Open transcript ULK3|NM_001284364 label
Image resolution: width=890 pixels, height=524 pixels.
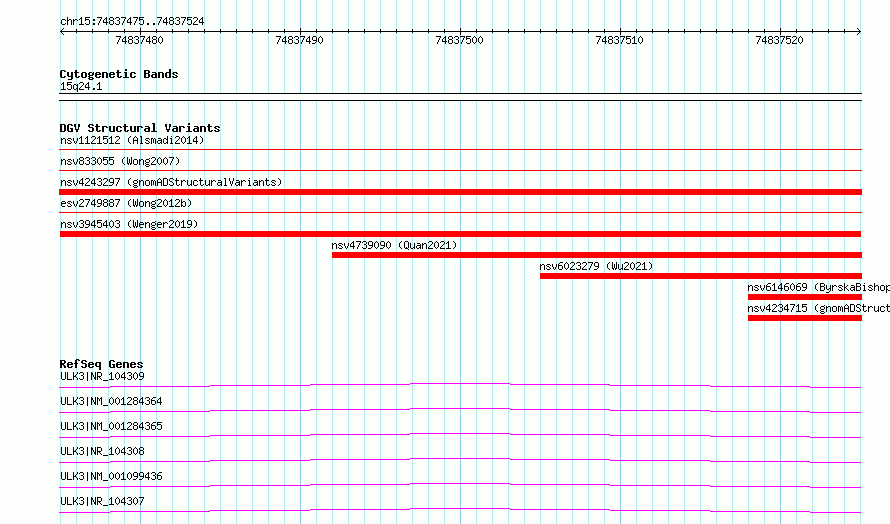111,401
